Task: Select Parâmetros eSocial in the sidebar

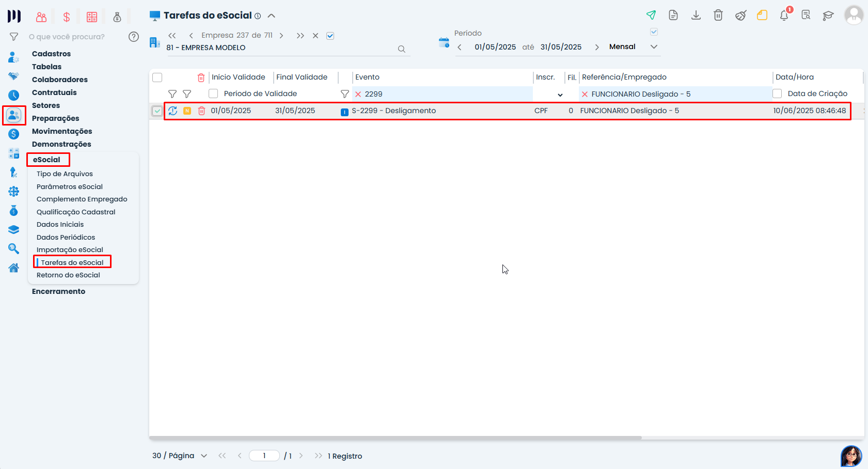Action: (70, 186)
